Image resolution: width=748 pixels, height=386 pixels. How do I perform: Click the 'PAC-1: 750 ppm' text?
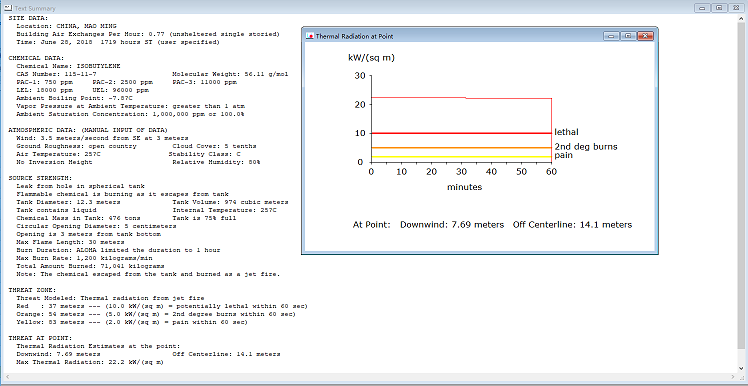(x=45, y=82)
